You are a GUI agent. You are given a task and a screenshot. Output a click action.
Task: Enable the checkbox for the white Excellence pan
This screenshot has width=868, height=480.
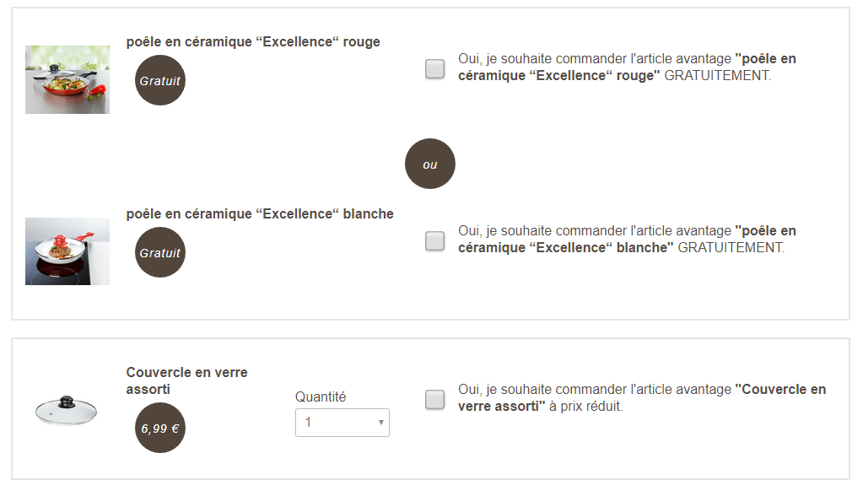435,241
